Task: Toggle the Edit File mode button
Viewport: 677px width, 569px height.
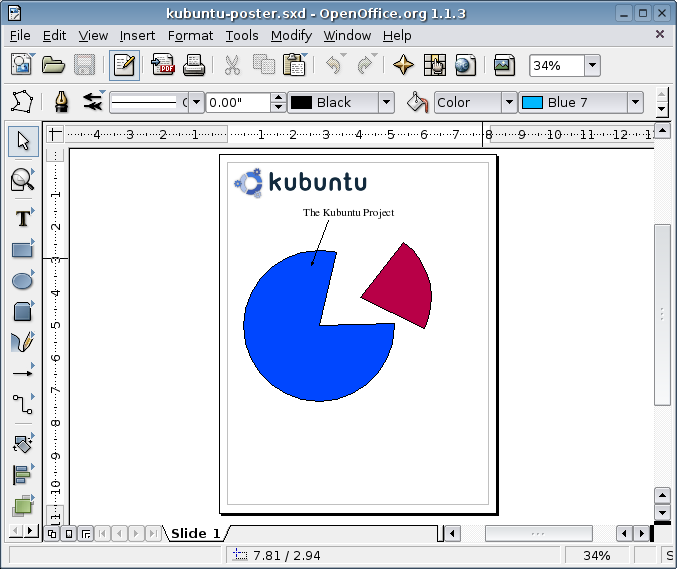Action: 124,65
